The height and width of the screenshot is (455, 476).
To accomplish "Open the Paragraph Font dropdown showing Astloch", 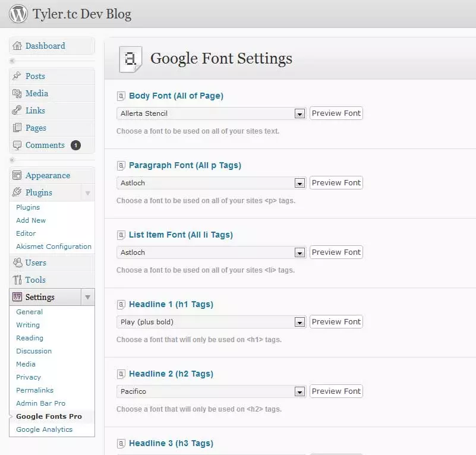I will pos(212,183).
